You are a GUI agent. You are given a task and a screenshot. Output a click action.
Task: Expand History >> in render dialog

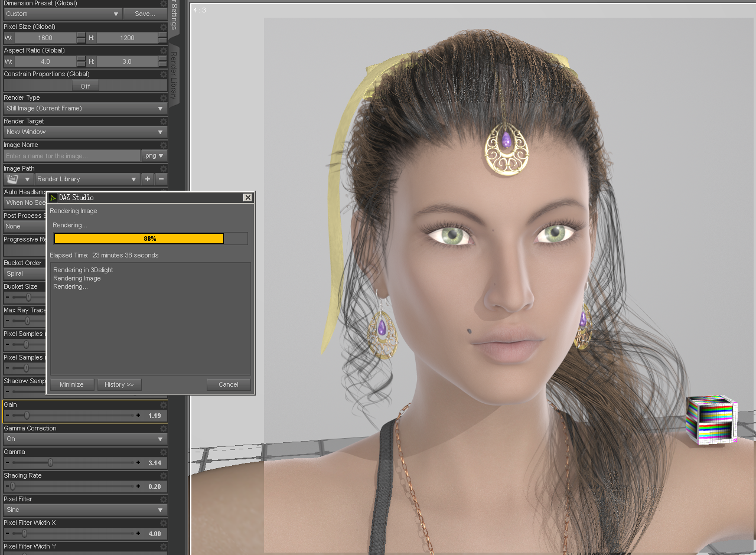(x=119, y=384)
